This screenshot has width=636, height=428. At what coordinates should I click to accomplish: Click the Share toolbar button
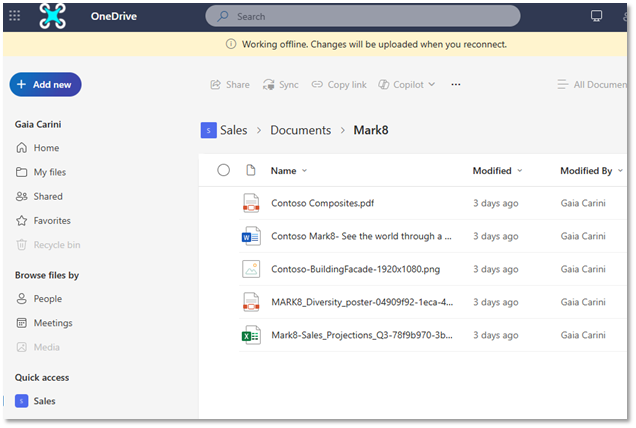click(230, 84)
